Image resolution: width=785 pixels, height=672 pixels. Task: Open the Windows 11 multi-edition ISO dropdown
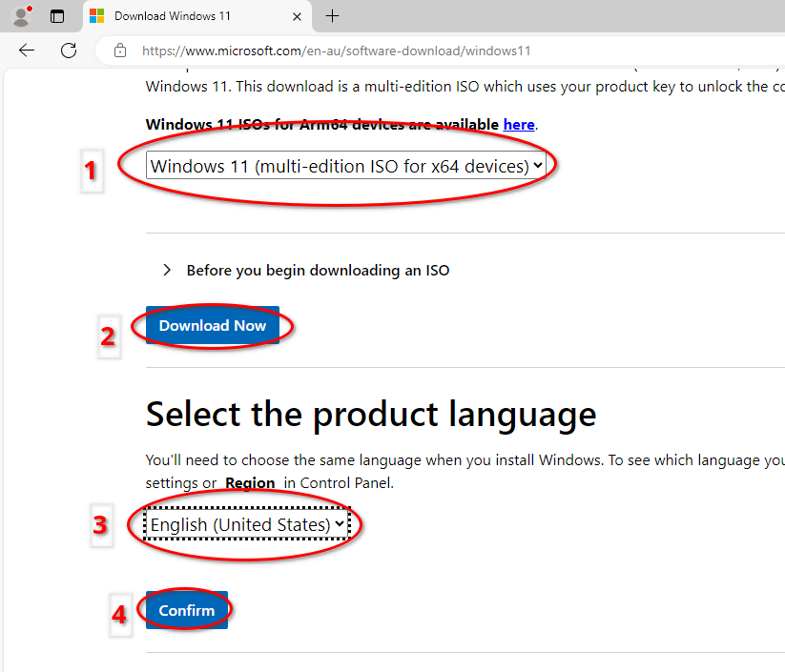coord(346,166)
